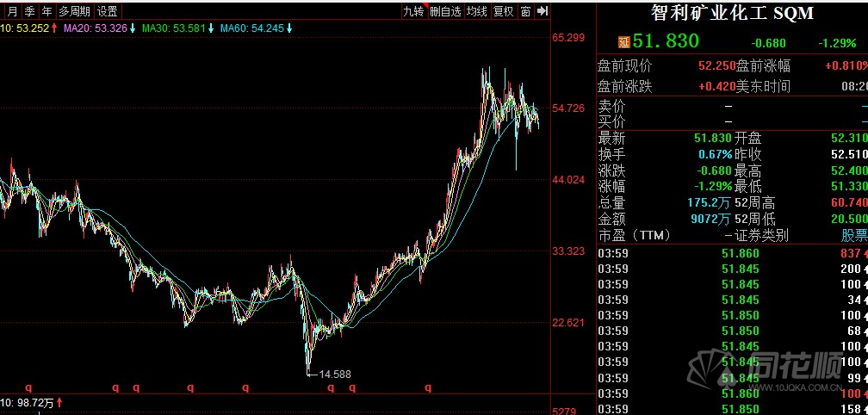Switch to the 季 quarterly period tab
Screen dimensions: 868x415
29,11
